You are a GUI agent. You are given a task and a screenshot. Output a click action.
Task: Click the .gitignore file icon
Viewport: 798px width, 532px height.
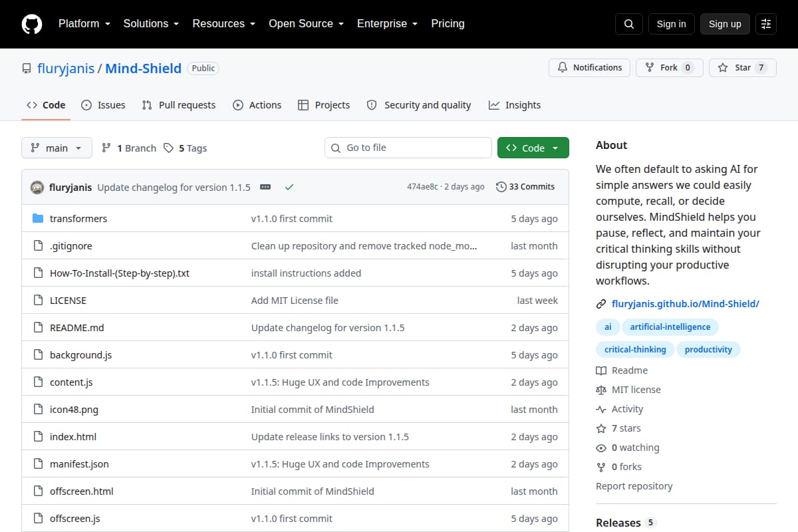tap(38, 245)
